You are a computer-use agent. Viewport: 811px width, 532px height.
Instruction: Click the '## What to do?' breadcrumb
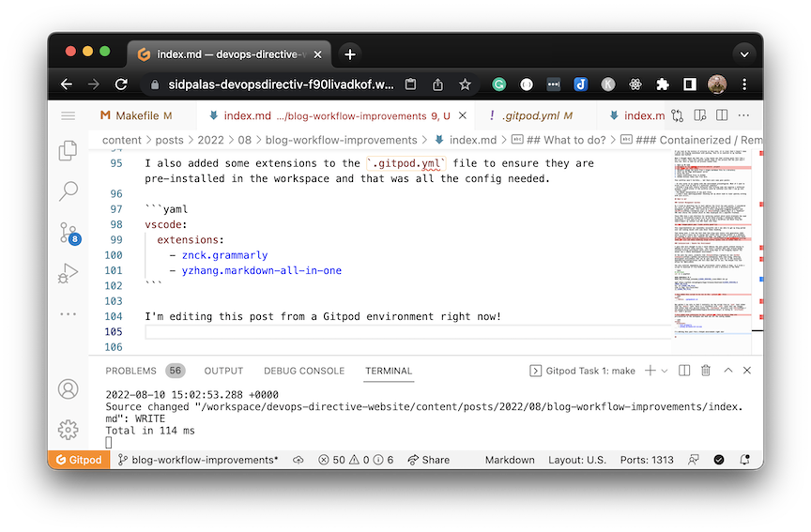(559, 140)
